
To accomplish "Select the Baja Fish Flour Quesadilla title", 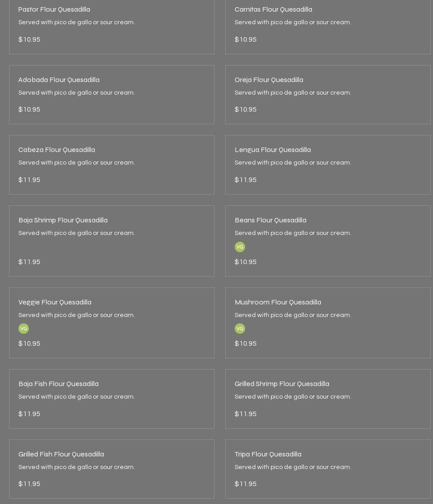I will tap(58, 384).
